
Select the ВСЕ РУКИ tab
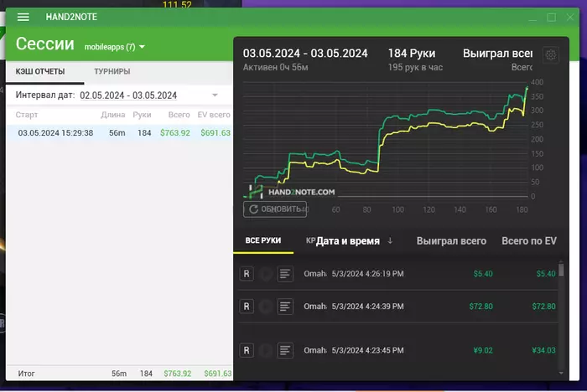263,240
